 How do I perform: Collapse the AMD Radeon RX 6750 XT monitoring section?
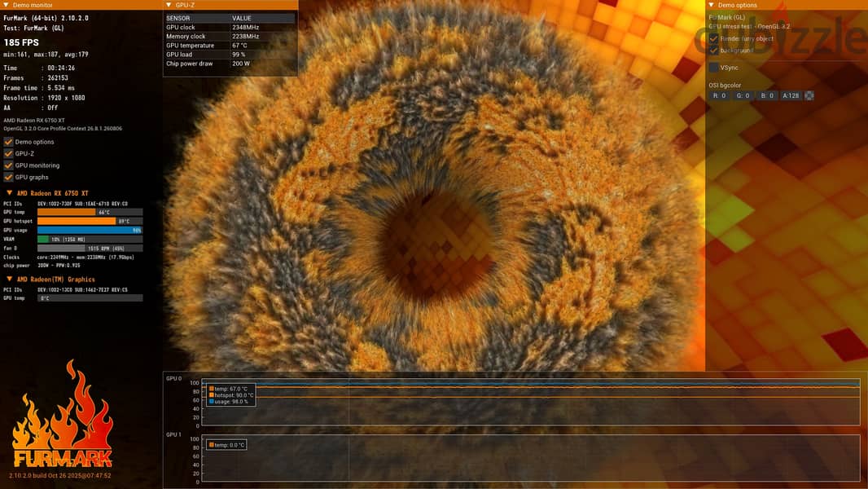(x=10, y=193)
